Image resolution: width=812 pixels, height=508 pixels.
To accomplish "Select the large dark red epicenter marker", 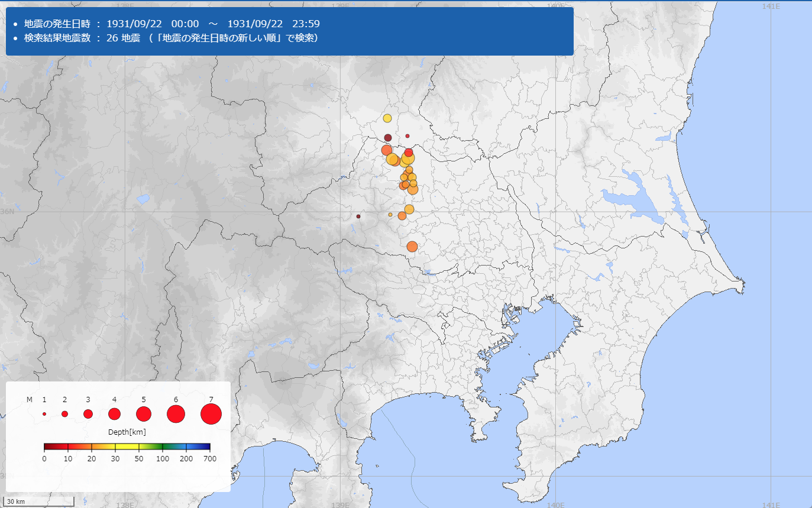I will click(388, 138).
